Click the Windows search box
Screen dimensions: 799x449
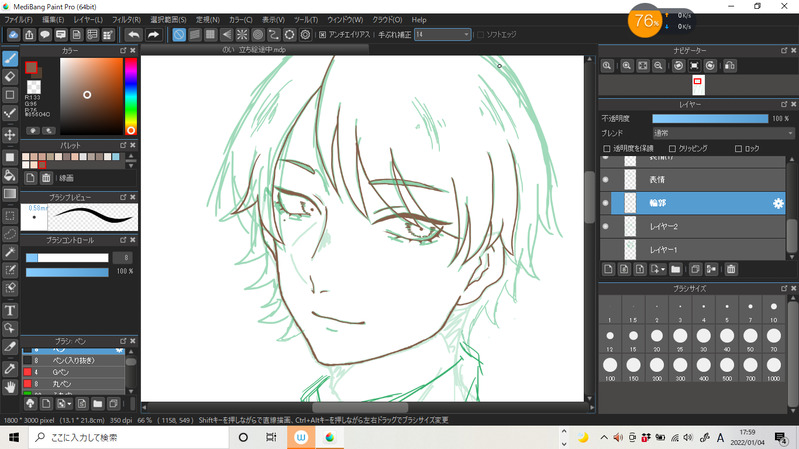129,437
